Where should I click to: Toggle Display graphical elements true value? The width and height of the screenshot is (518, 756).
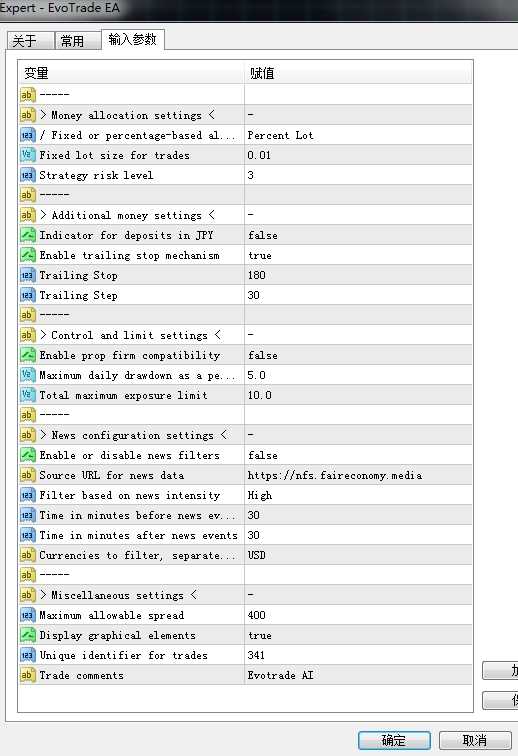coord(358,635)
